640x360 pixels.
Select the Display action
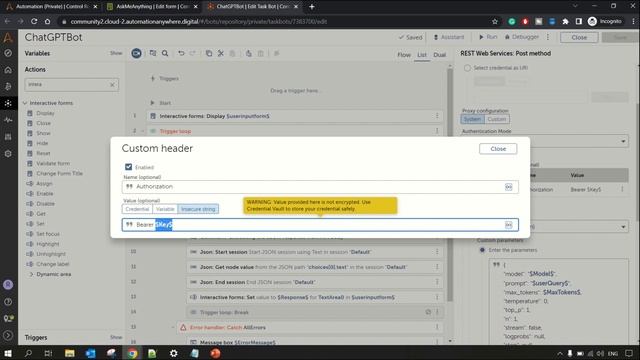45,113
